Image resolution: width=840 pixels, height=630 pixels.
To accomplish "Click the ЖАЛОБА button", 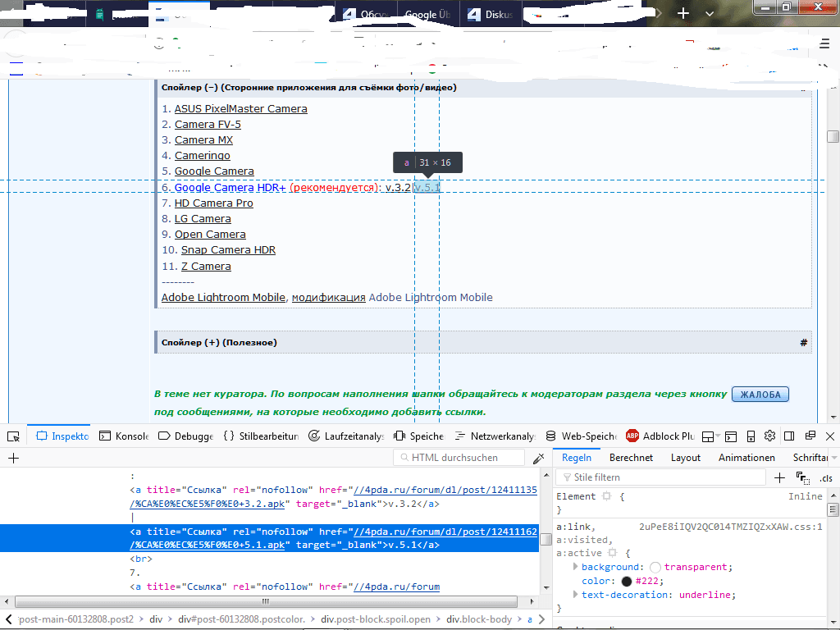I will 760,395.
